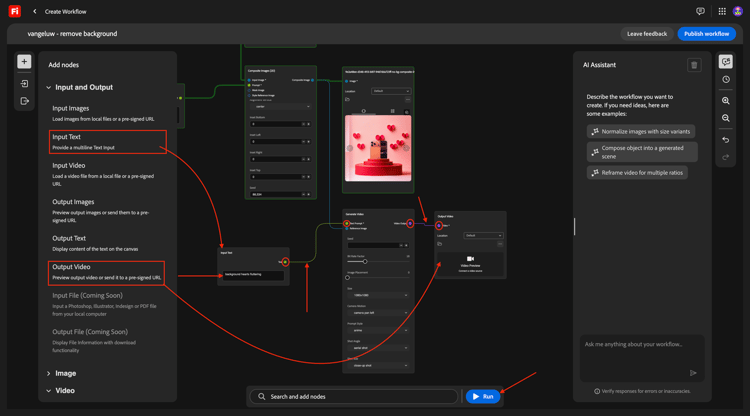
Task: Open the Shot Angle aerial shot dropdown
Action: (378, 348)
